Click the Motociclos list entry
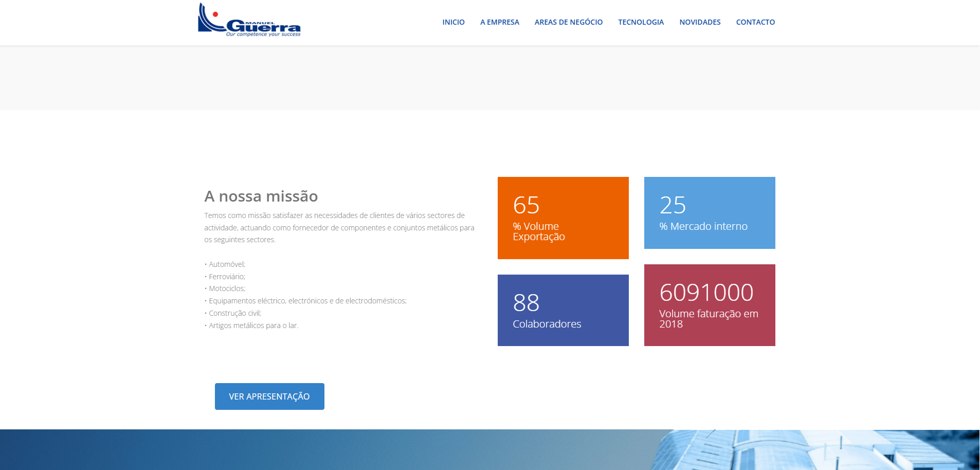980x470 pixels. pos(227,288)
